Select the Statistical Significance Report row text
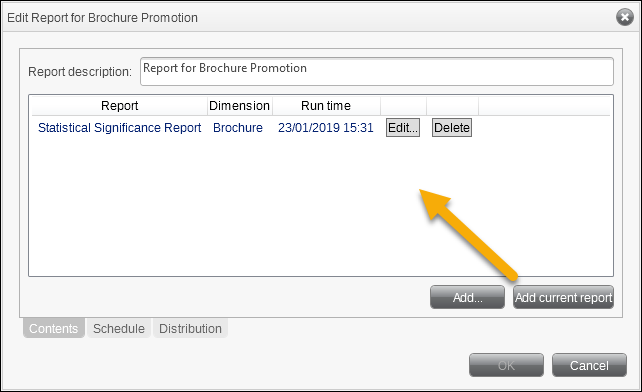This screenshot has width=642, height=392. [x=120, y=128]
